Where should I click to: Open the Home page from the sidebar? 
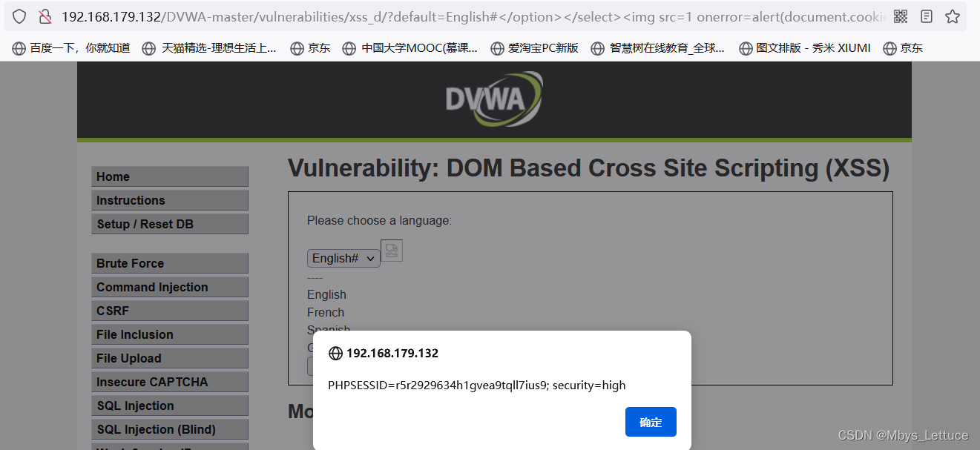(x=169, y=176)
